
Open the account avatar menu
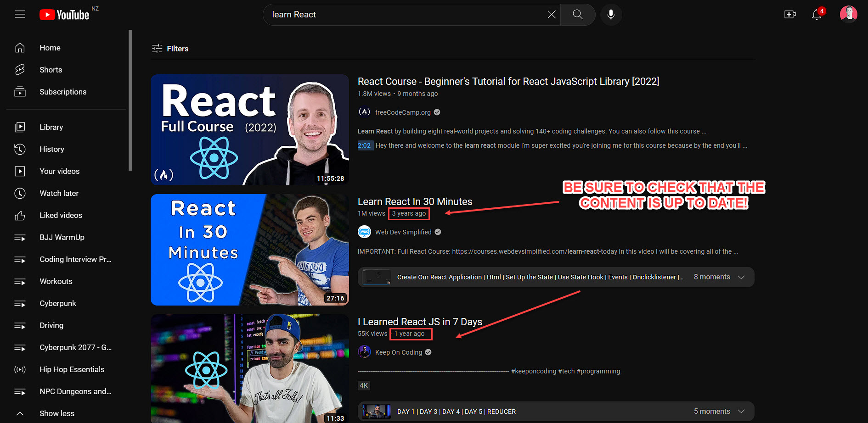[848, 14]
